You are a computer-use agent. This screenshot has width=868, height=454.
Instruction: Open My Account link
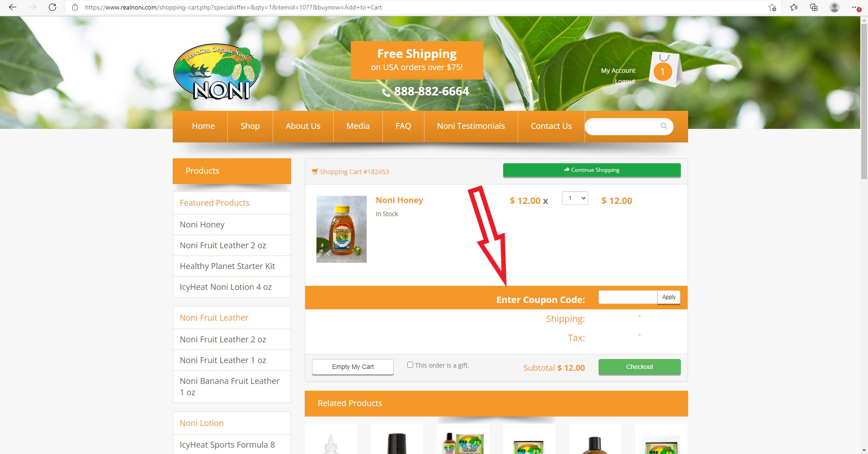618,71
